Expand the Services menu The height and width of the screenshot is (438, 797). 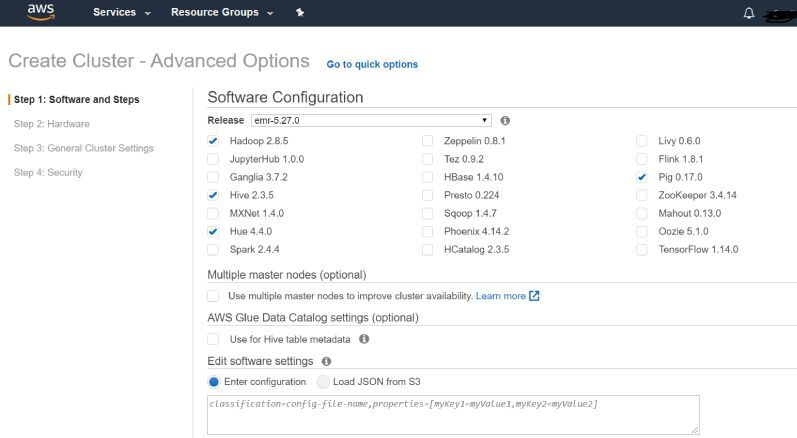[121, 12]
